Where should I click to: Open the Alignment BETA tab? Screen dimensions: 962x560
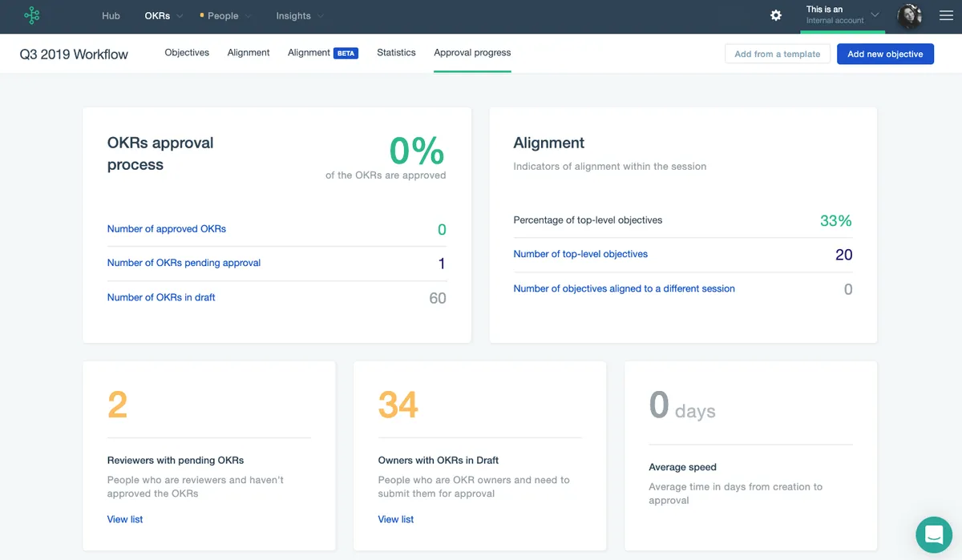pyautogui.click(x=322, y=53)
